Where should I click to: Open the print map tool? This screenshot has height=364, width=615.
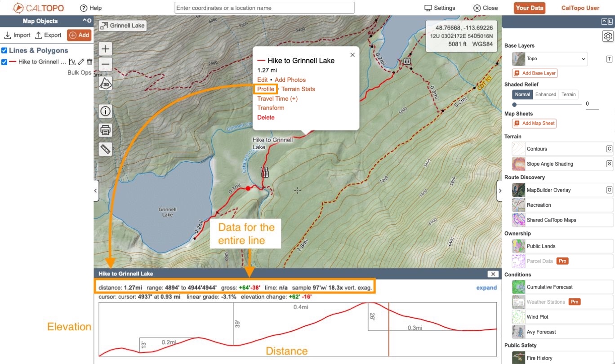pyautogui.click(x=105, y=130)
